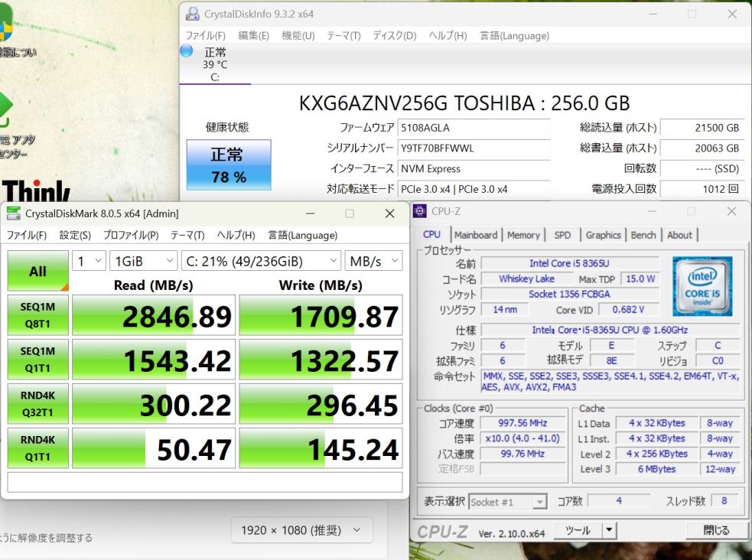752x560 pixels.
Task: Click the SEQ1M Q1T1 read result 1543.42
Action: (154, 360)
